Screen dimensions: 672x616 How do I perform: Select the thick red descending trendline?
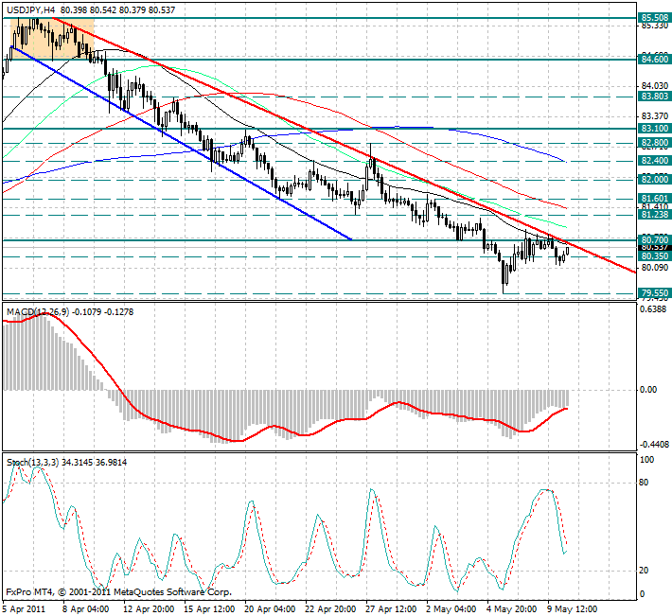click(343, 146)
